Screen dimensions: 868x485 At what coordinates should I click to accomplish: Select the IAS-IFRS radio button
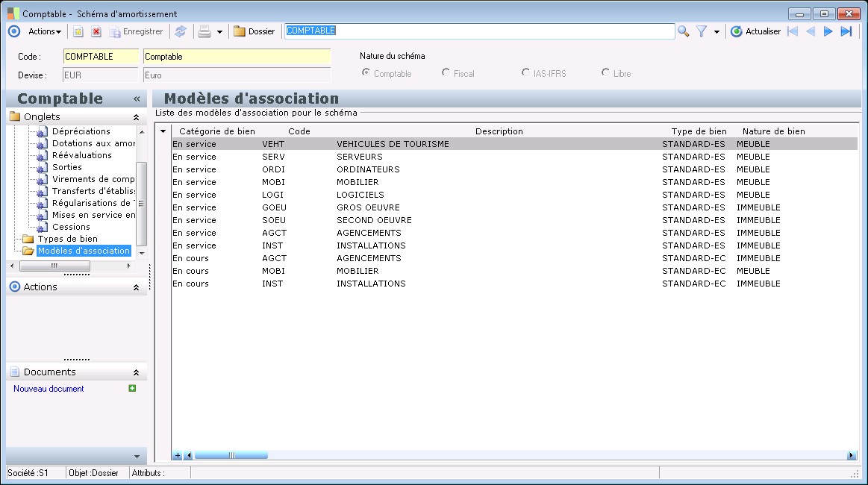526,73
